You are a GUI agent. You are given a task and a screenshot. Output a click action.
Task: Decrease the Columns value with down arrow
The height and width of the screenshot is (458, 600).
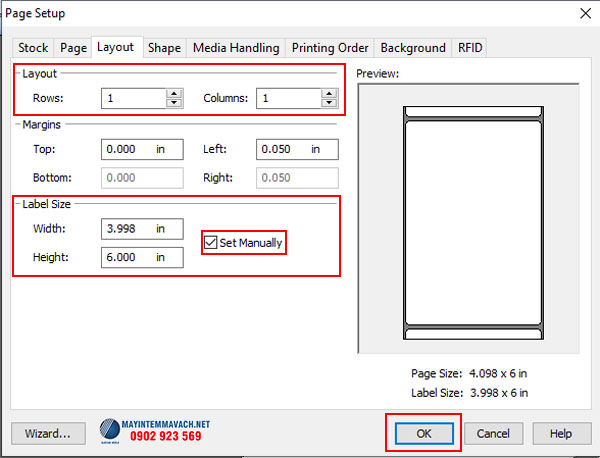click(330, 103)
